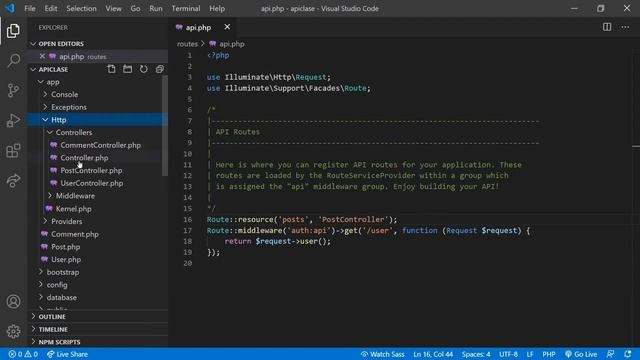Image resolution: width=640 pixels, height=360 pixels.
Task: Change language mode PHP in status bar
Action: [x=549, y=354]
